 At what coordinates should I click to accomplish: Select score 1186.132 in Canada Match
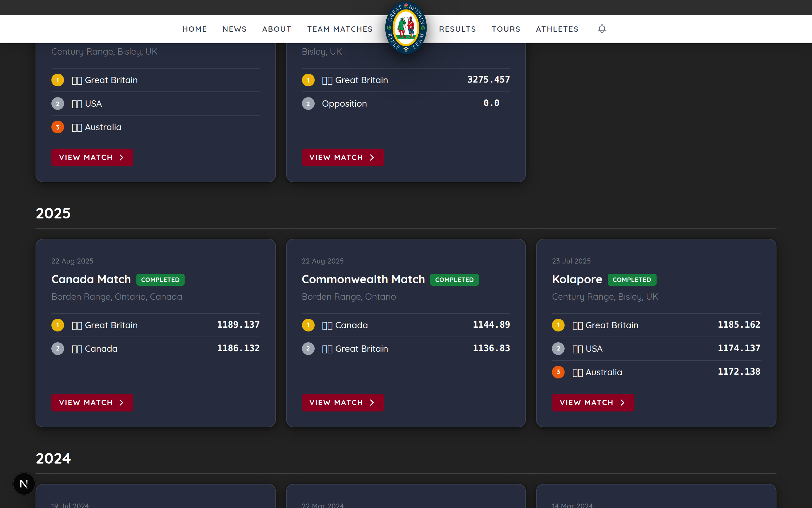point(238,348)
